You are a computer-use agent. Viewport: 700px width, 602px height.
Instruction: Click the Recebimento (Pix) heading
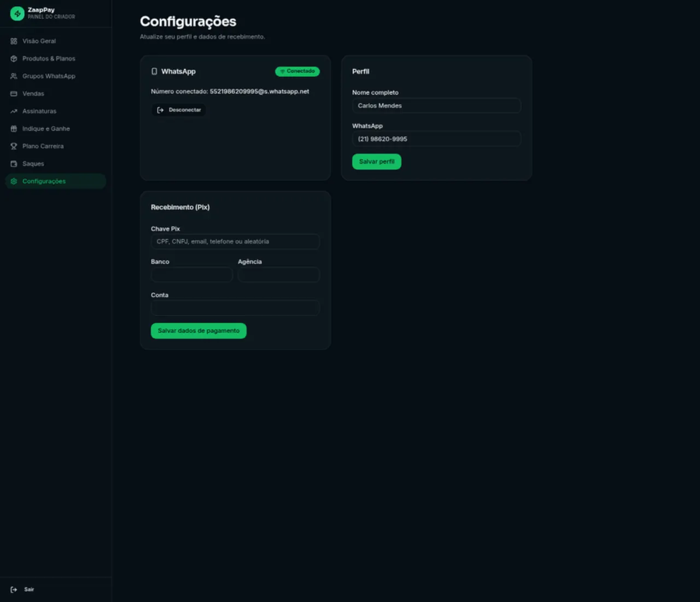pyautogui.click(x=180, y=207)
